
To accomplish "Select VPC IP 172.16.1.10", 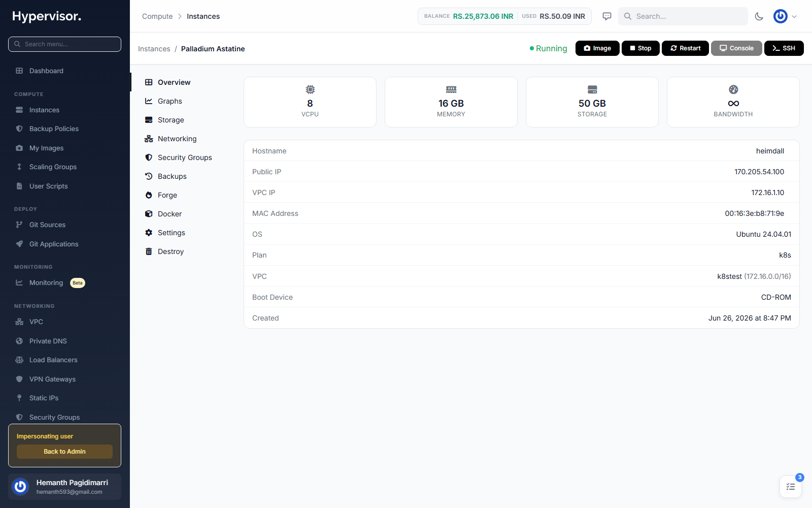I will pos(768,193).
